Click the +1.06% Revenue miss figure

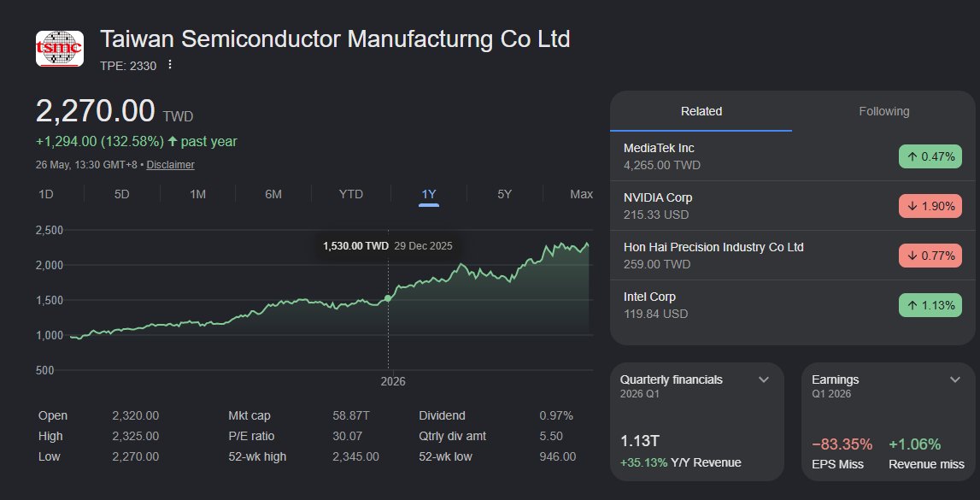[x=914, y=444]
